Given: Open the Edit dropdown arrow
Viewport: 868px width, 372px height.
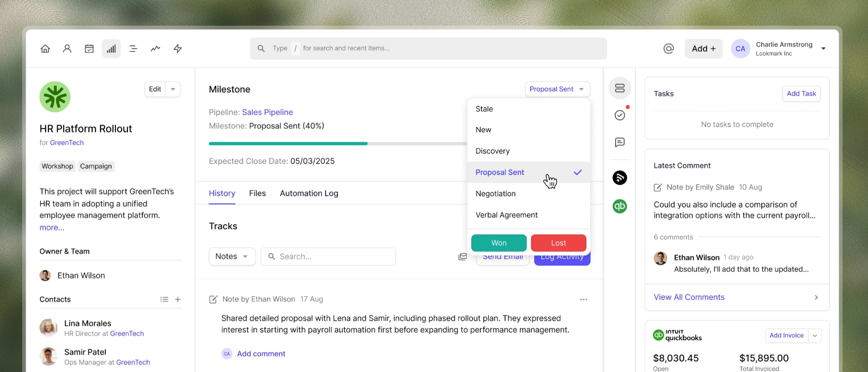Looking at the screenshot, I should tap(173, 89).
